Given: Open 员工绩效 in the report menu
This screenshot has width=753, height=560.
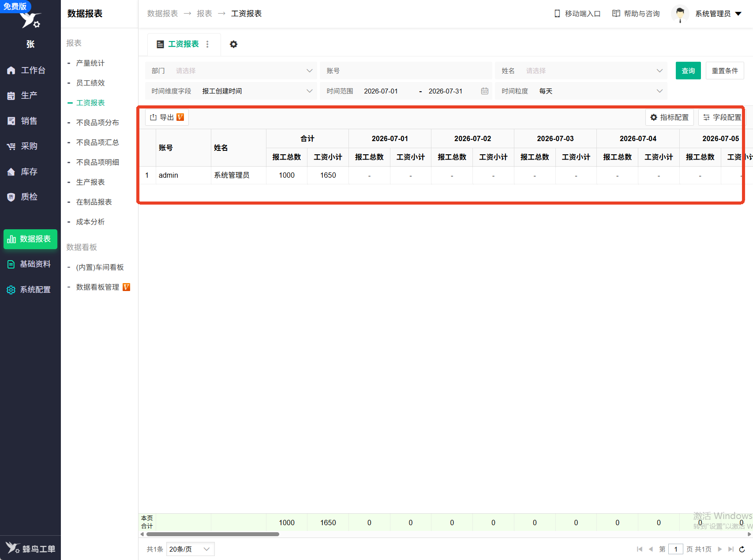Looking at the screenshot, I should pyautogui.click(x=90, y=83).
